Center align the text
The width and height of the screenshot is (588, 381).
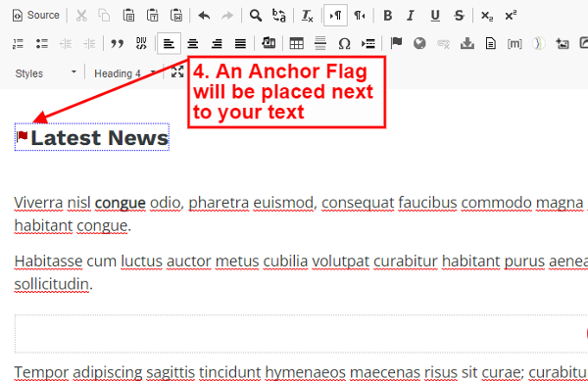(193, 44)
